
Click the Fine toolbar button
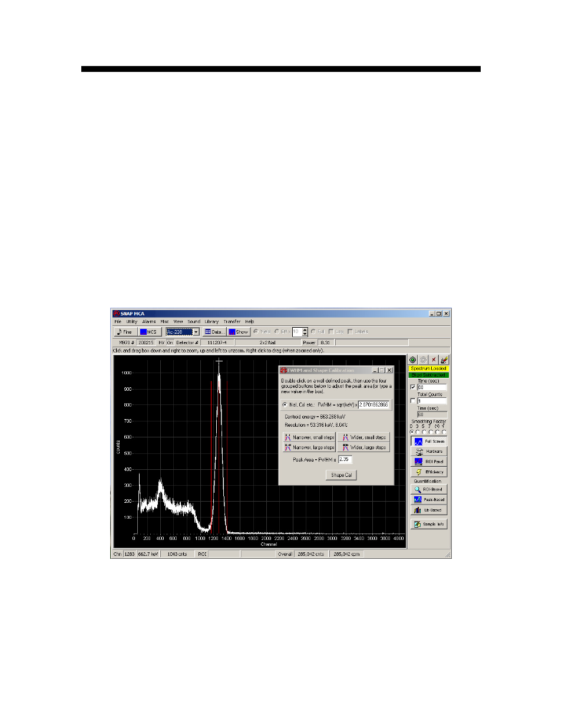click(125, 332)
